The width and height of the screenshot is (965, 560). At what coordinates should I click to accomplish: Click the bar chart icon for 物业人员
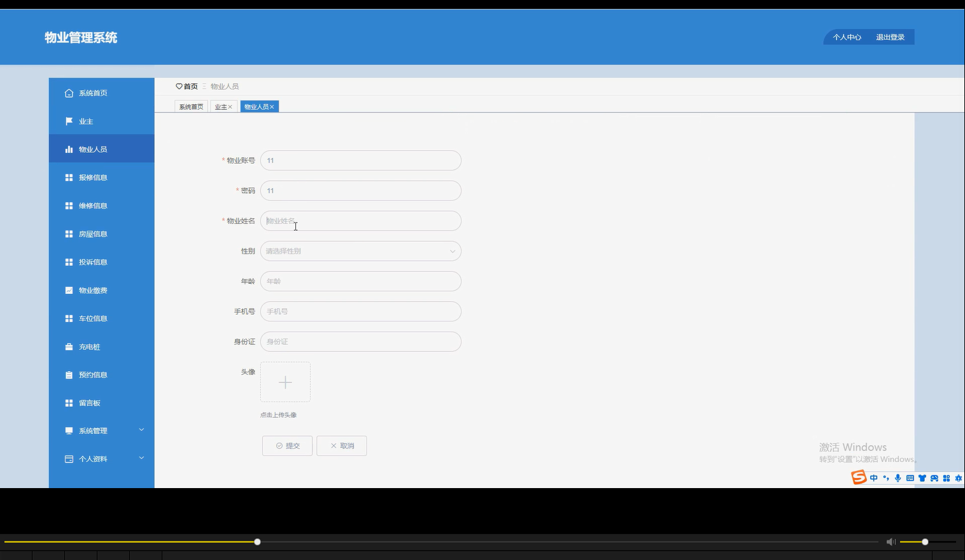(x=69, y=150)
